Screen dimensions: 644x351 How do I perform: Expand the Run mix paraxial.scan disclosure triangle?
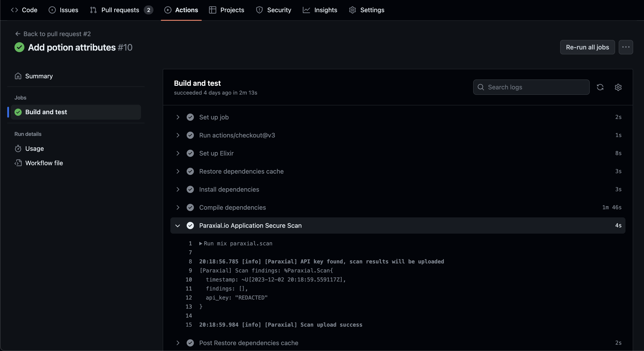click(200, 243)
